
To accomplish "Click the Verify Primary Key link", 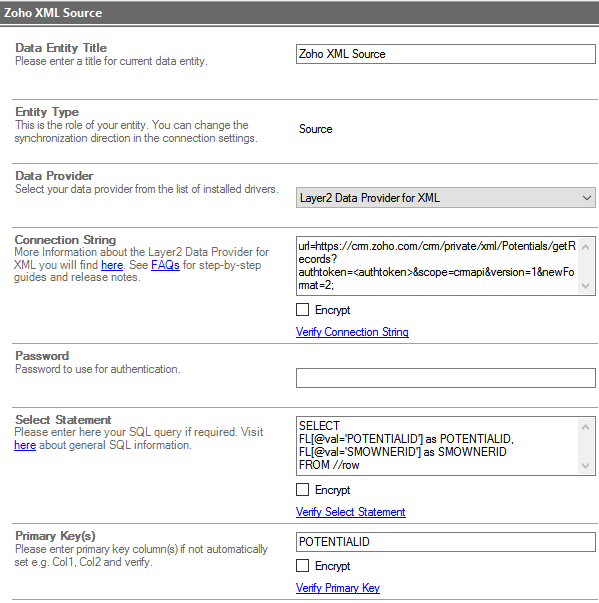I will (338, 588).
